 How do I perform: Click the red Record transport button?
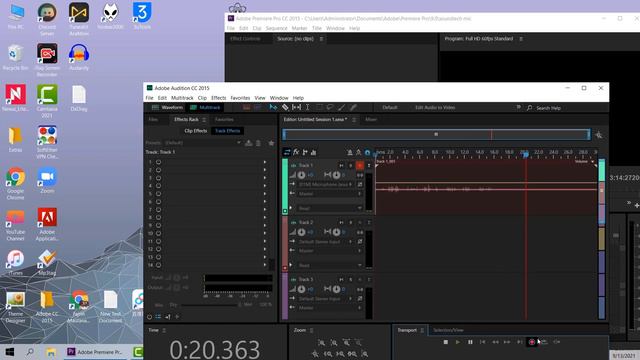pos(532,342)
